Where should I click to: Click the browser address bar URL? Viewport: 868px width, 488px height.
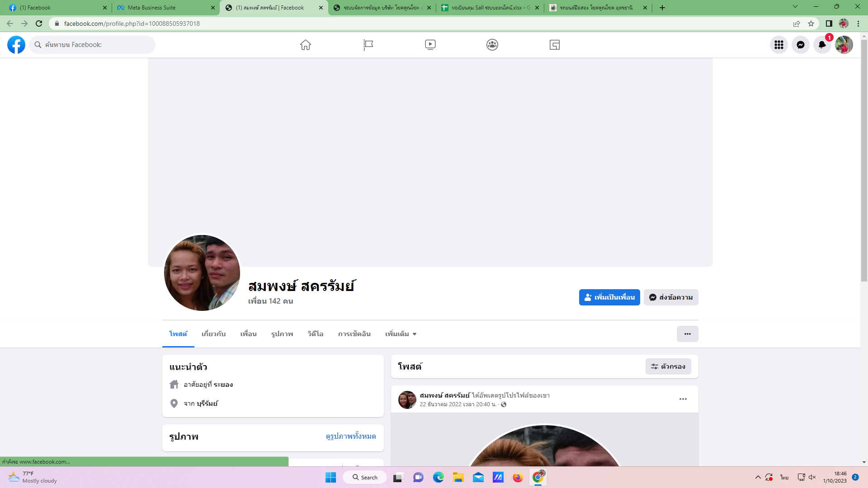click(x=132, y=23)
